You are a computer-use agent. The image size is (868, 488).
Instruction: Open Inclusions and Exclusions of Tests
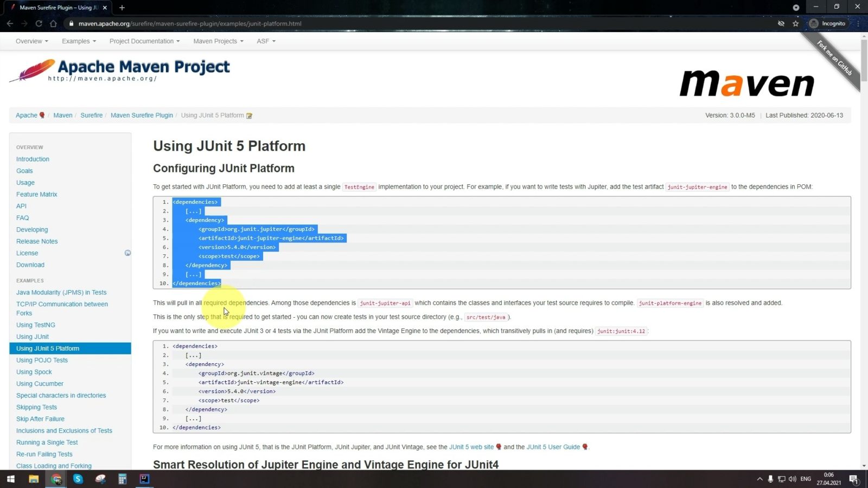(64, 431)
